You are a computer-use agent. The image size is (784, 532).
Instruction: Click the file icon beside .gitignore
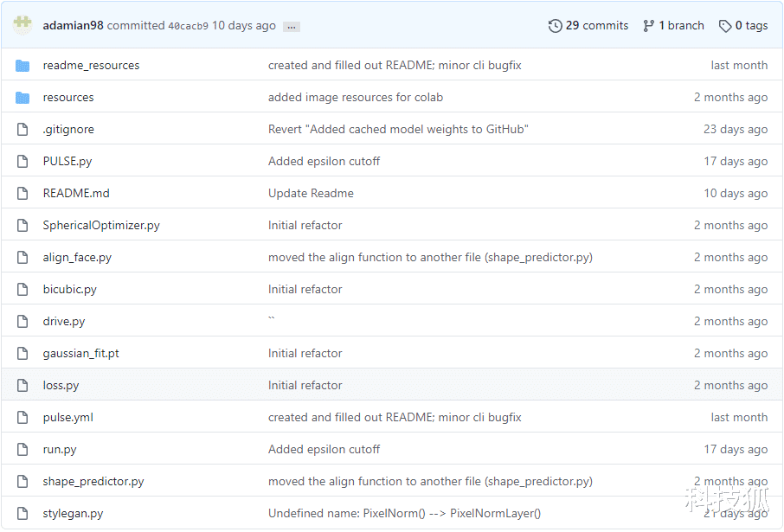pos(22,129)
